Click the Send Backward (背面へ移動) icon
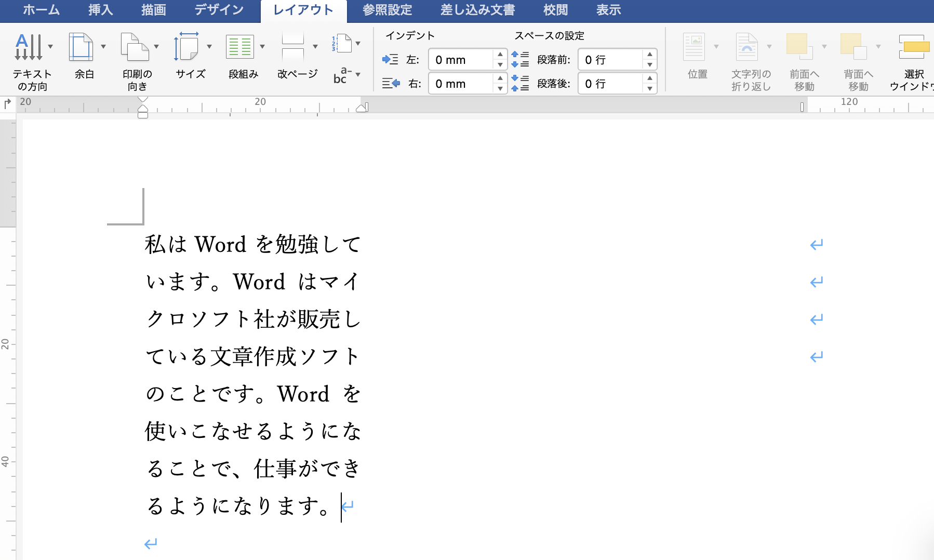The width and height of the screenshot is (934, 560). coord(854,47)
